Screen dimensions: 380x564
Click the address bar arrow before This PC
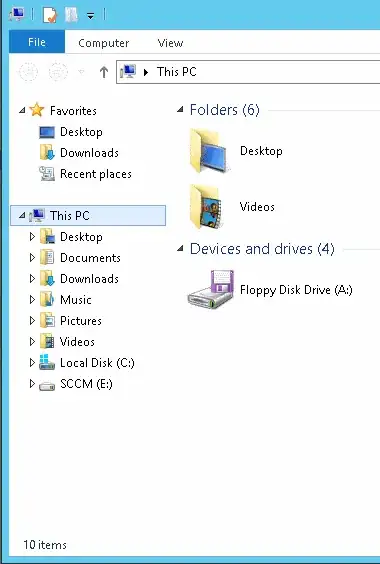[146, 72]
